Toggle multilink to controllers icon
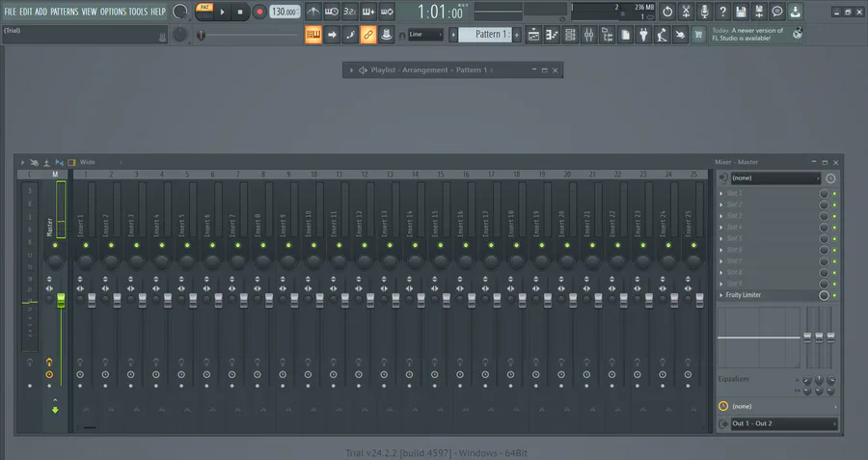The height and width of the screenshot is (460, 868). pos(387,35)
